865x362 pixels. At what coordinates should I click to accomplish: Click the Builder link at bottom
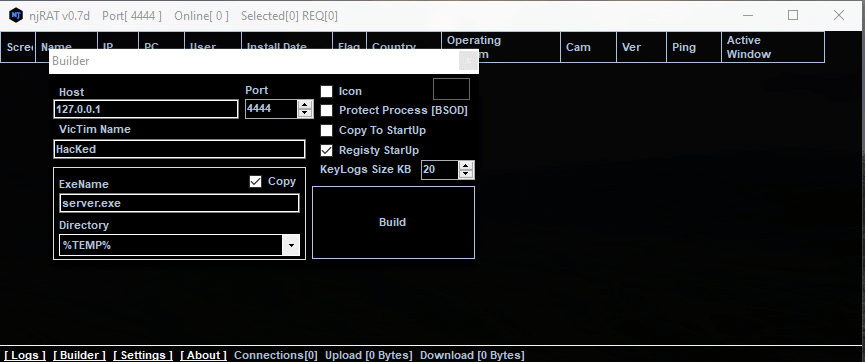click(79, 355)
